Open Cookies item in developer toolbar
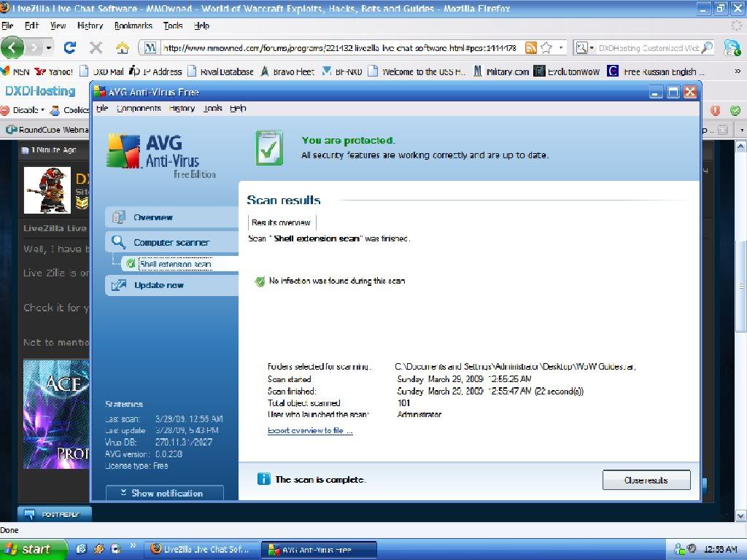Screen dimensions: 747x560 [69, 110]
